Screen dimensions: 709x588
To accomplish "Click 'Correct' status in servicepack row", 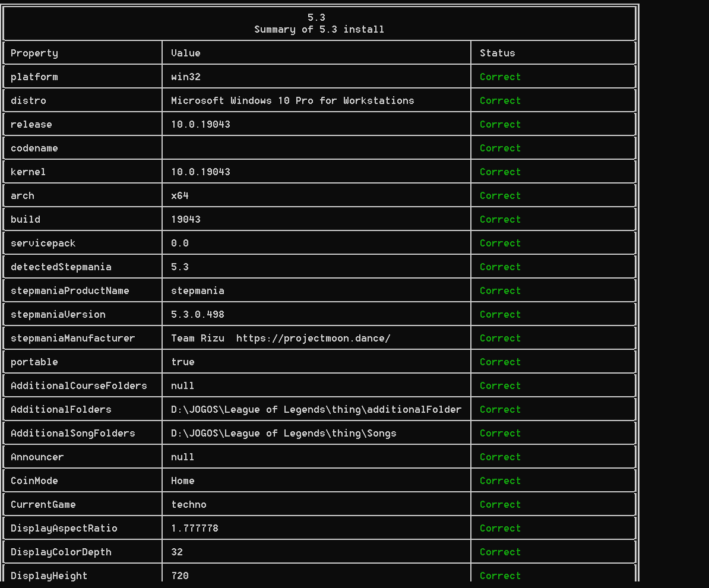I will (500, 243).
